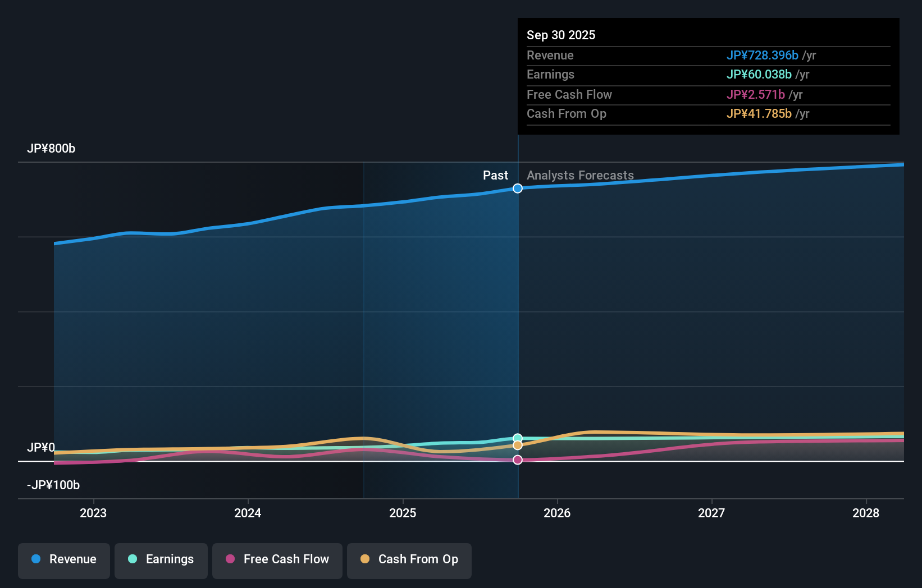The height and width of the screenshot is (588, 922).
Task: Select the Cash From Op data point marker
Action: pos(517,445)
